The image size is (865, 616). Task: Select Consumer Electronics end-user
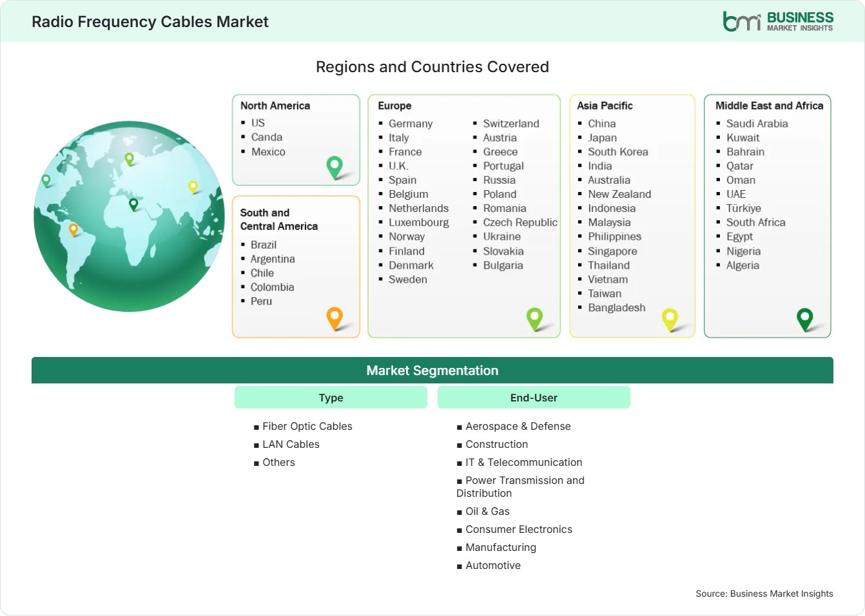pyautogui.click(x=519, y=529)
